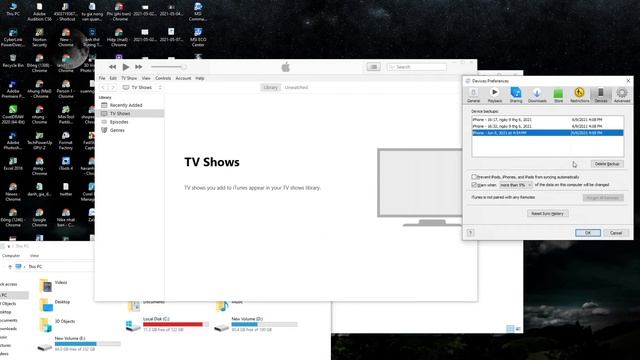Click the help question mark button
The height and width of the screenshot is (360, 640).
coord(470,233)
